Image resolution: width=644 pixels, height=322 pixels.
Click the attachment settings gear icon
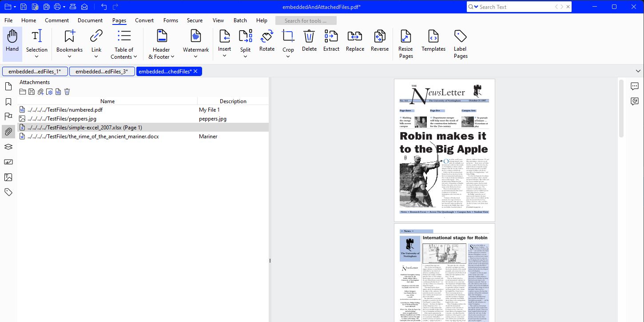[49, 92]
